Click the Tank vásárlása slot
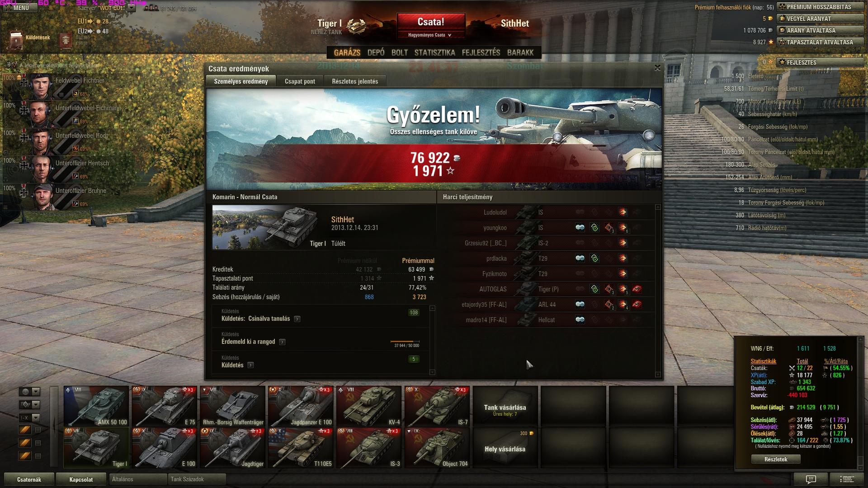Screen dimensions: 868x488 pyautogui.click(x=505, y=406)
